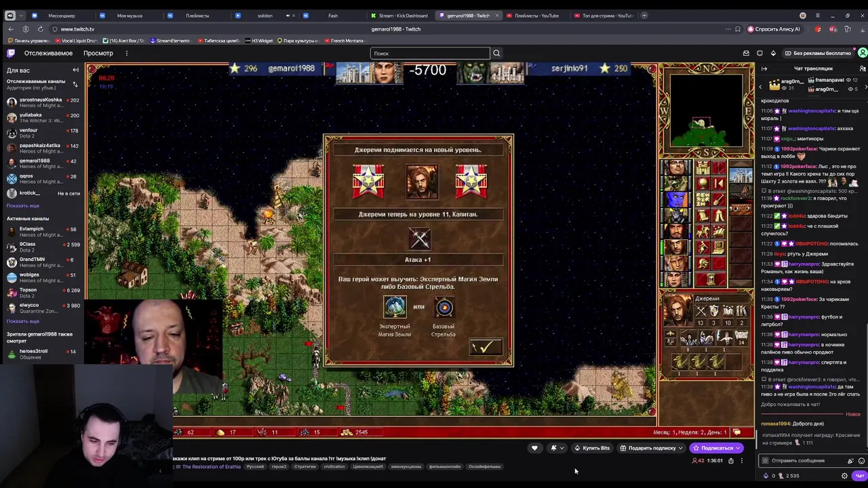Click the heart follow icon below the stream
Screen dimensions: 868x488
[x=534, y=448]
